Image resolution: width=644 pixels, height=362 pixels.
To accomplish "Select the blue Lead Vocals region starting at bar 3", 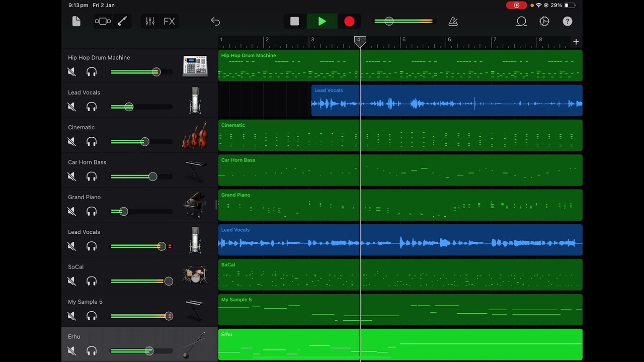I will point(447,101).
